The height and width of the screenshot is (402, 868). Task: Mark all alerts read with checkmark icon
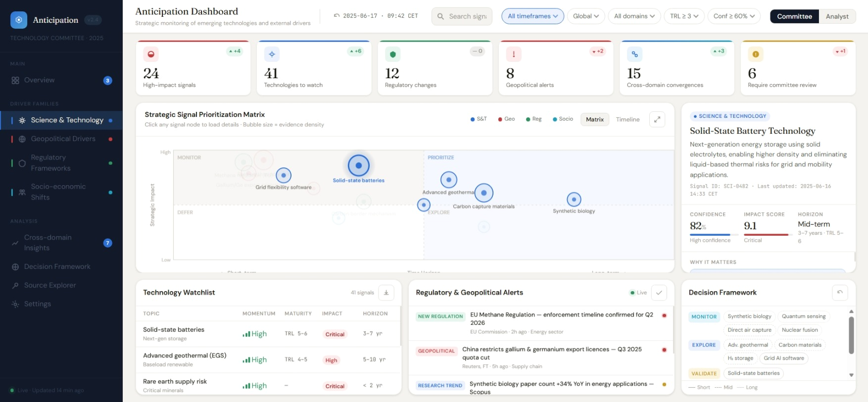[659, 293]
